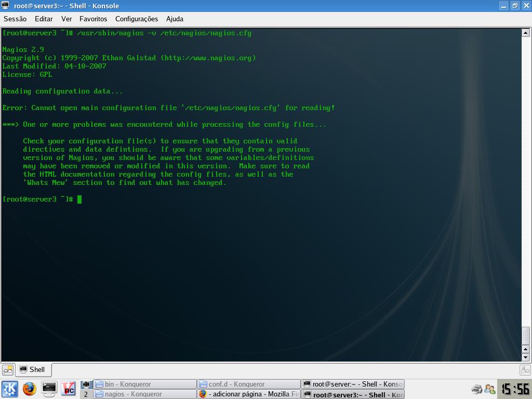The height and width of the screenshot is (399, 532).
Task: Select the Shell session tab
Action: 33,369
